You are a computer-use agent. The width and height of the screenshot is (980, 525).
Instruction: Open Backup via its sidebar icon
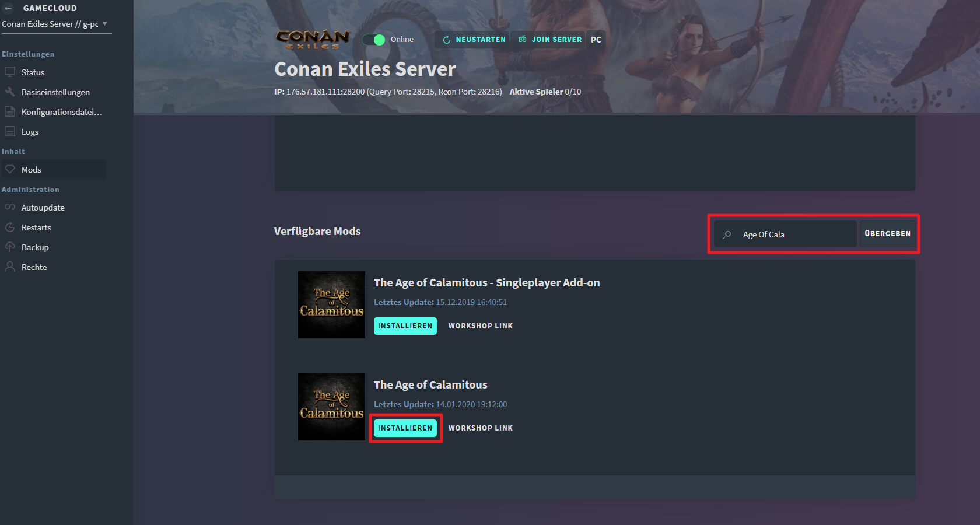(x=9, y=247)
